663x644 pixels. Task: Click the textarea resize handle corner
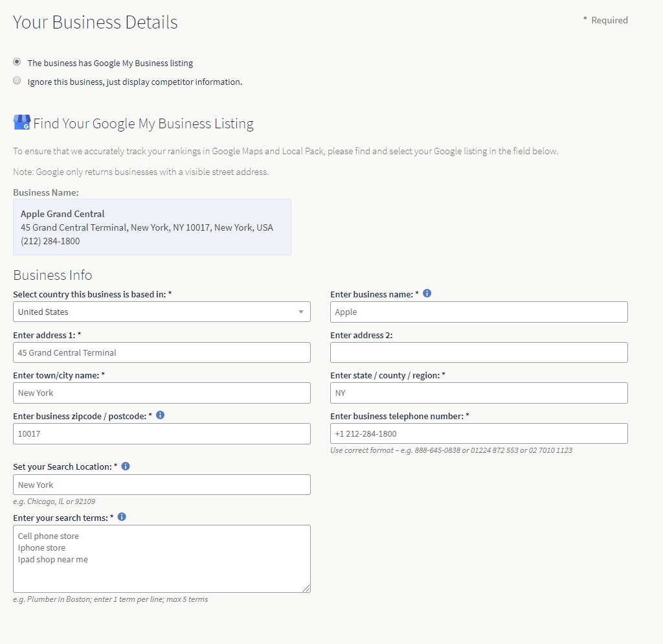306,588
